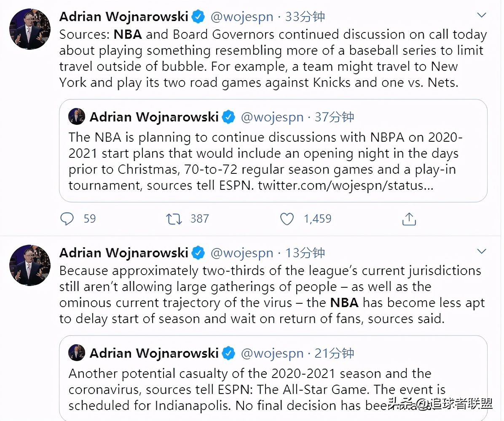
Task: Expand options chevron on two-thirds jurisdictions tweet
Action: pyautogui.click(x=481, y=251)
